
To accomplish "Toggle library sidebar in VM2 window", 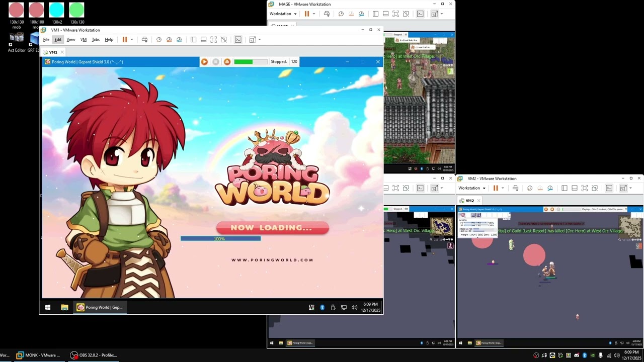I will [x=565, y=188].
